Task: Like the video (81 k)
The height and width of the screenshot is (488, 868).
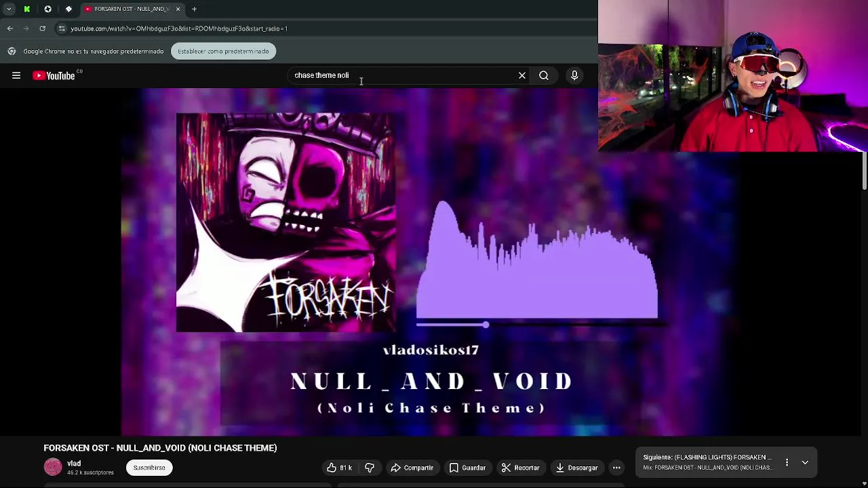Action: pyautogui.click(x=339, y=468)
